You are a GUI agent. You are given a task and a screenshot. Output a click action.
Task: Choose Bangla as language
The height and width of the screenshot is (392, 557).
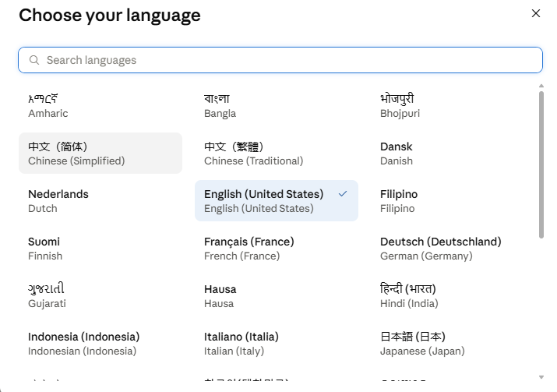tap(277, 106)
